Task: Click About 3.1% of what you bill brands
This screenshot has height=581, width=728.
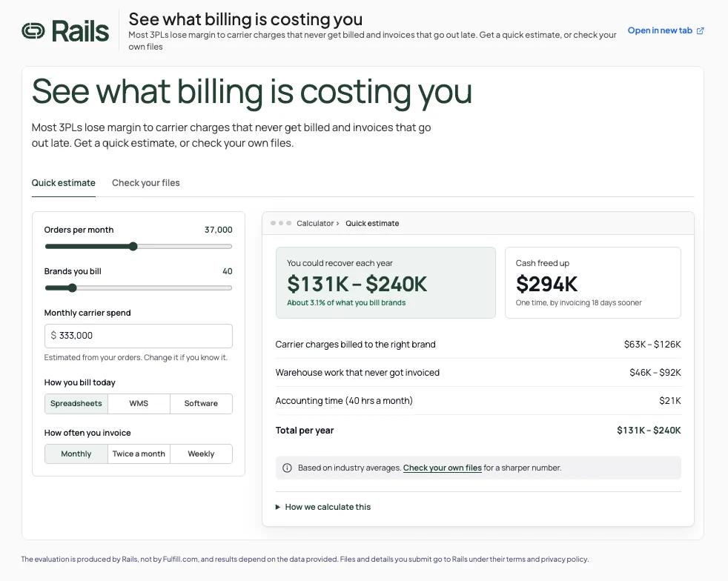Action: 346,302
